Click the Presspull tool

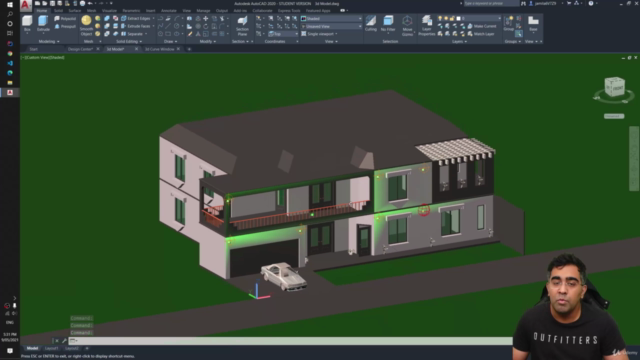(65, 26)
